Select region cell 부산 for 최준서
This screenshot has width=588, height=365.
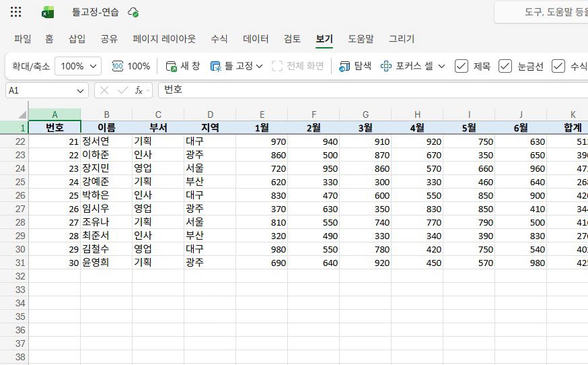pyautogui.click(x=210, y=236)
